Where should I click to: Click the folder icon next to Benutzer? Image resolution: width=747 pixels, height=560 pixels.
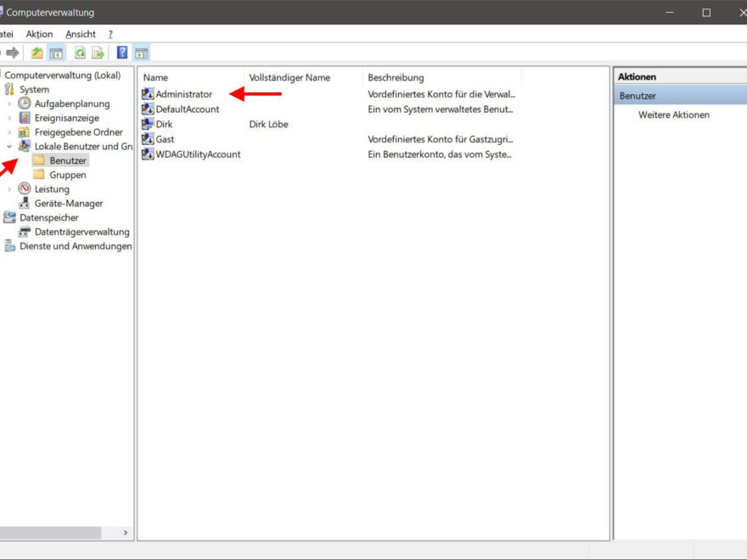39,160
